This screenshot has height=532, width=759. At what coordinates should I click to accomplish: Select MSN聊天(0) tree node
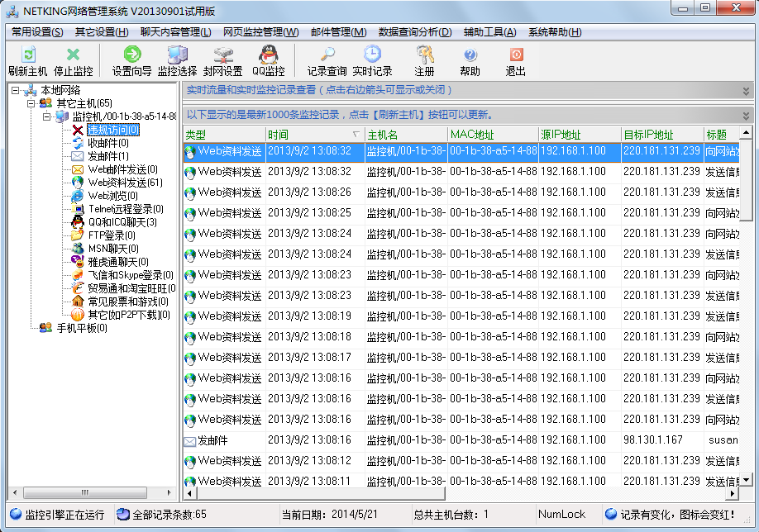click(x=113, y=249)
